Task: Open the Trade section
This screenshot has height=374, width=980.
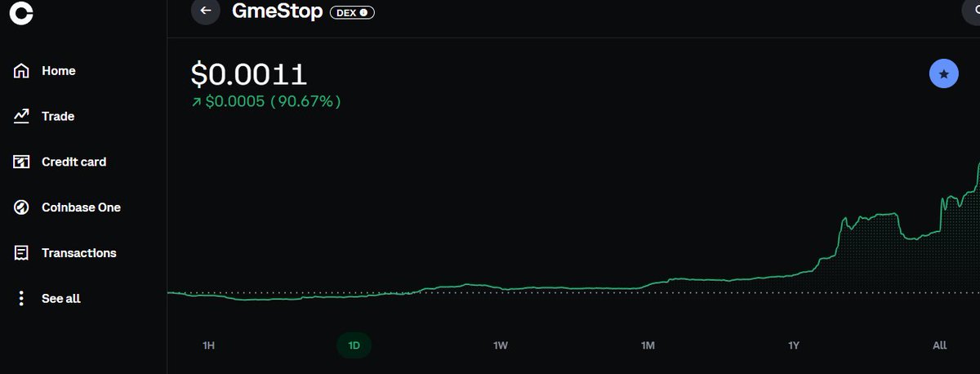Action: click(x=58, y=117)
